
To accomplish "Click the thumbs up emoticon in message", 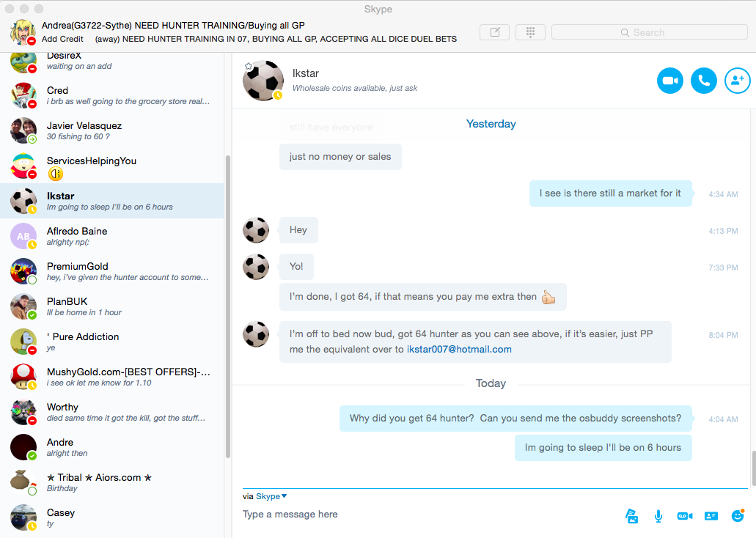I will coord(548,297).
